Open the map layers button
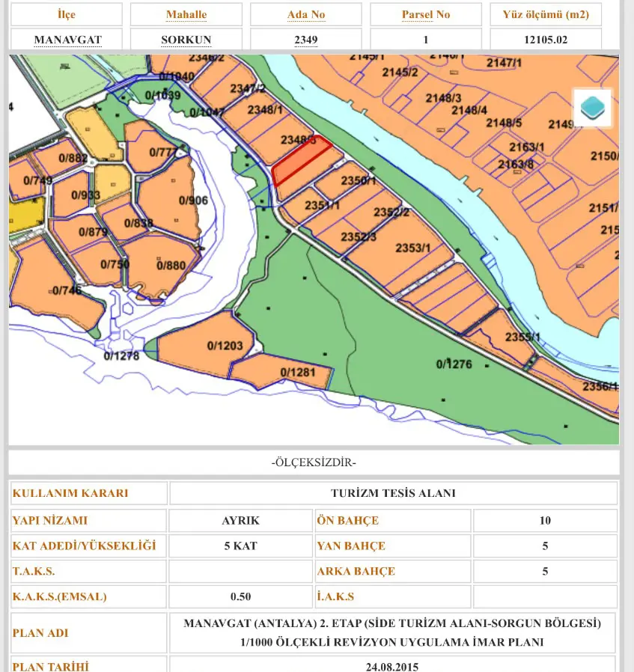 coord(592,108)
